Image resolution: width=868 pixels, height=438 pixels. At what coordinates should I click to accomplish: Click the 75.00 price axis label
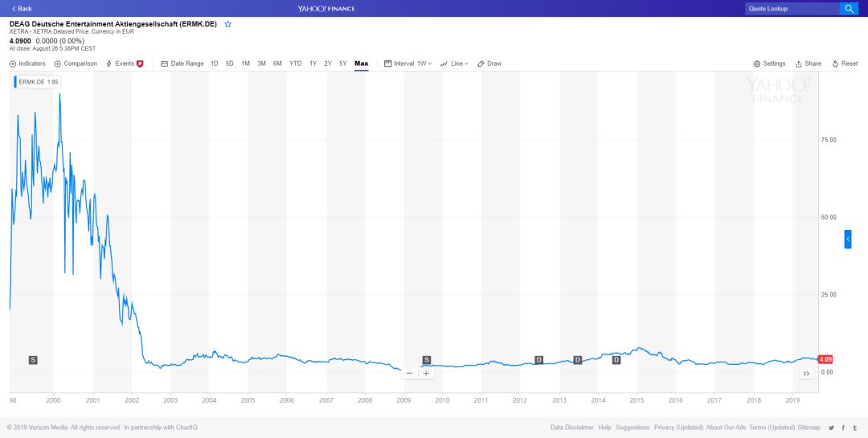[x=829, y=140]
